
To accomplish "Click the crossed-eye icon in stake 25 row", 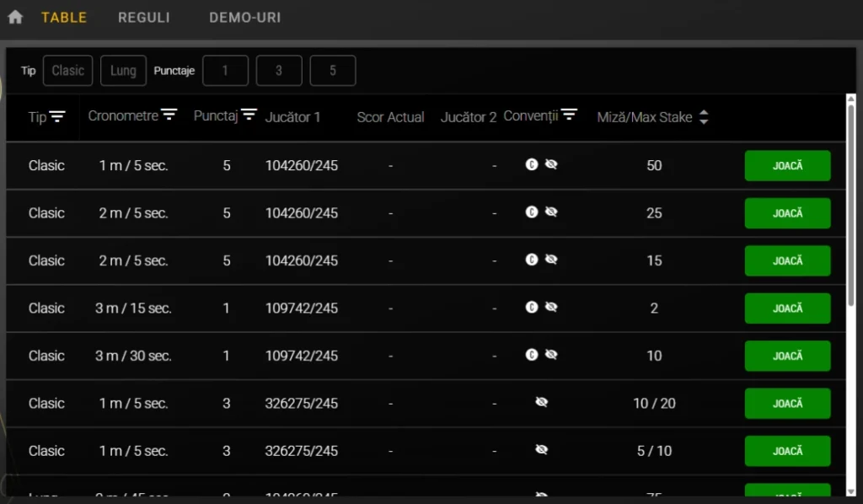I will pos(551,212).
